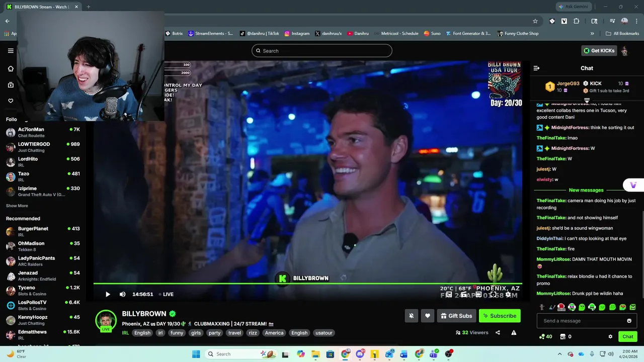Open BurgerPlanet recommended channel
Viewport: 644px width, 362px height.
pyautogui.click(x=43, y=231)
